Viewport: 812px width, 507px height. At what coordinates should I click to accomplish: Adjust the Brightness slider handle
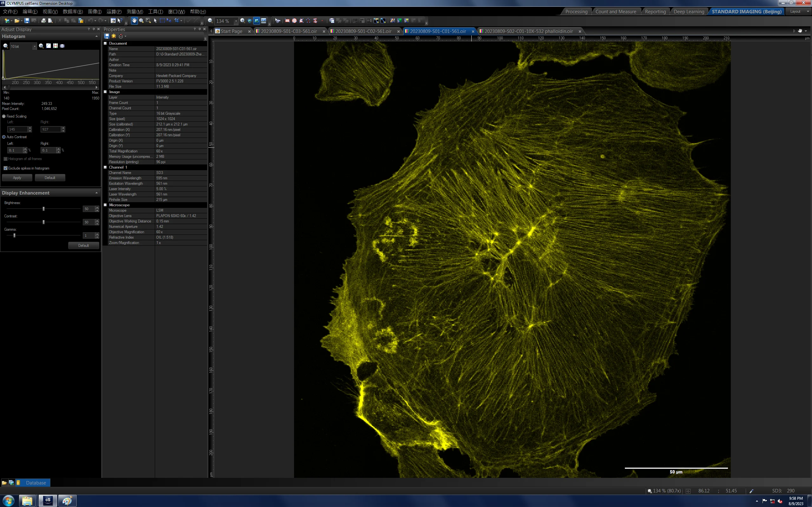[44, 209]
